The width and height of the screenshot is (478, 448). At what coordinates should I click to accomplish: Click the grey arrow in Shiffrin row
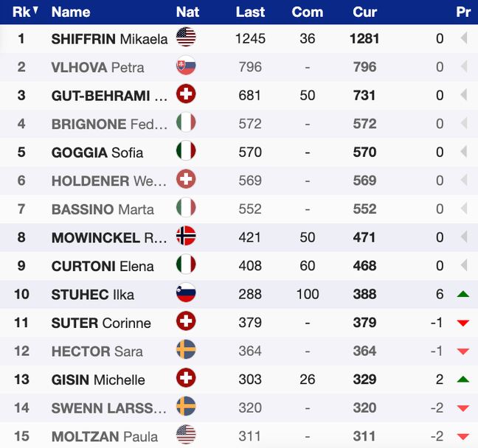(464, 38)
